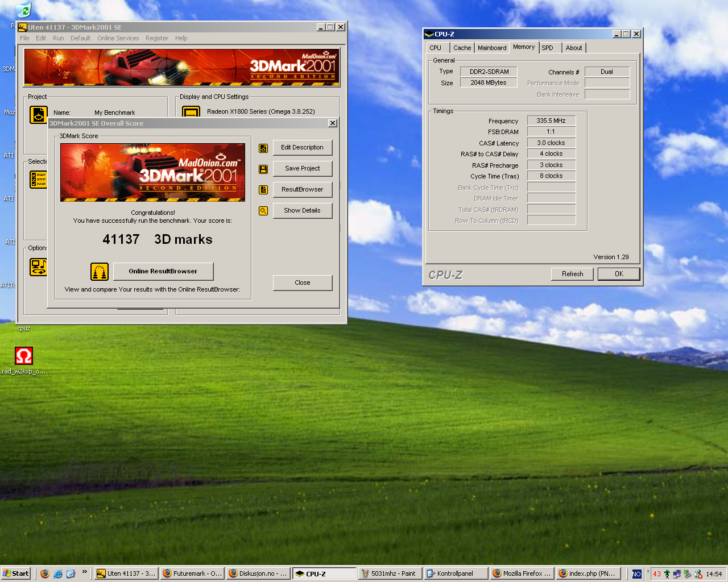The width and height of the screenshot is (728, 582).
Task: Click the Display settings monitor icon
Action: click(x=191, y=112)
